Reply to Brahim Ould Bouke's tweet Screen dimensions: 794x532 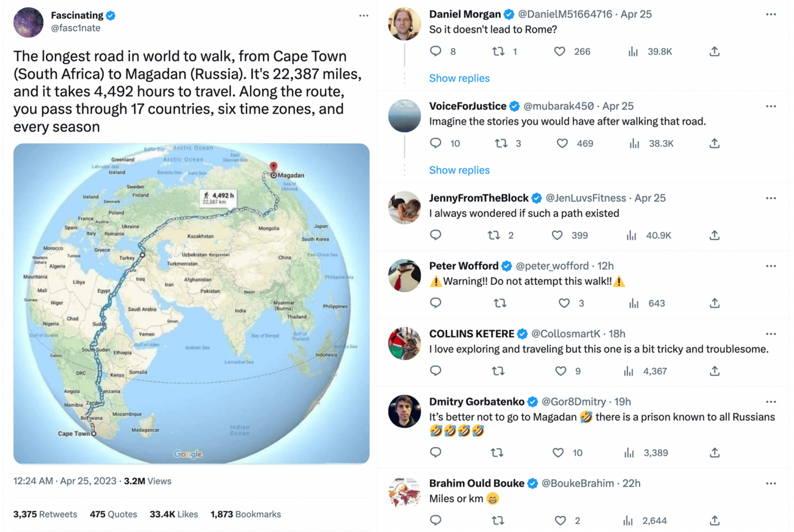[436, 520]
